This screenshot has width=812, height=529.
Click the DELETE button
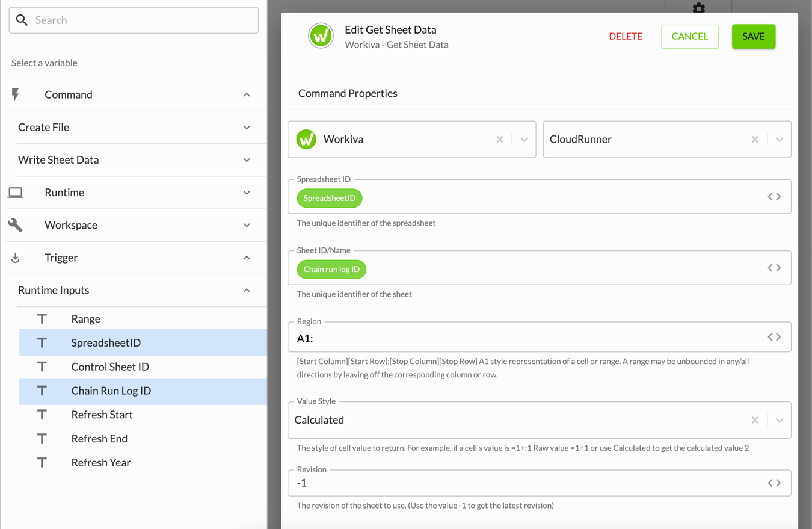626,37
